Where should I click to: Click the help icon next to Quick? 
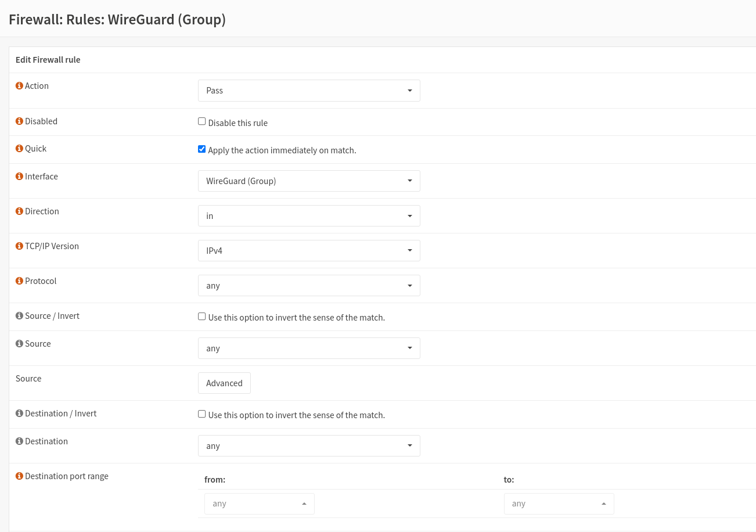(19, 149)
